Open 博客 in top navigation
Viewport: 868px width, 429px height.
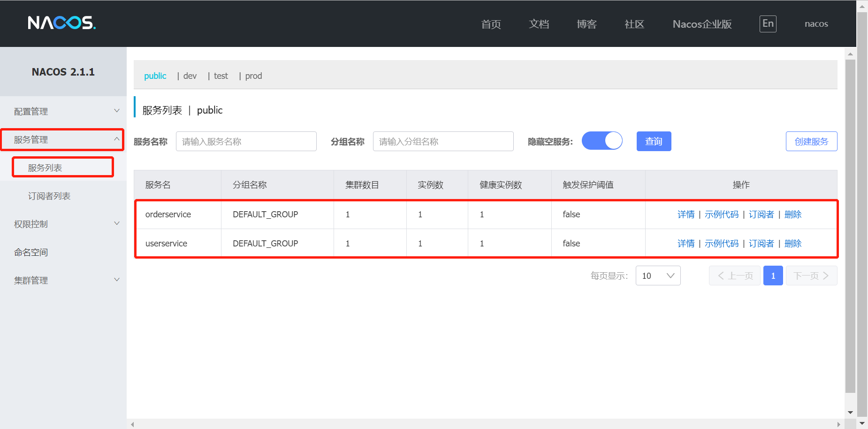(587, 24)
